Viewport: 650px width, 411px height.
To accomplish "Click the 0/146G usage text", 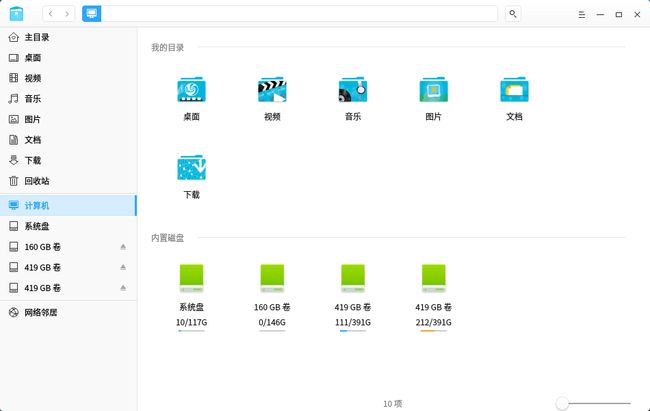I will [272, 322].
